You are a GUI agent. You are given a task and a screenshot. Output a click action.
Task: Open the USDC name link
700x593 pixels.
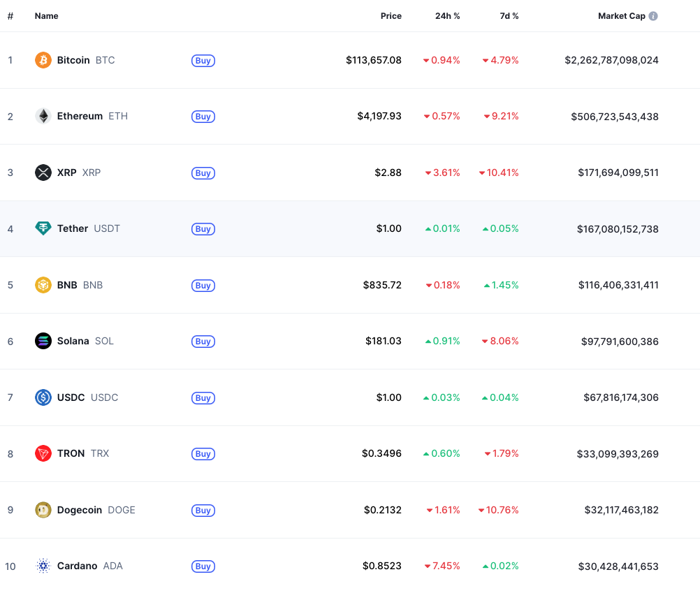[x=87, y=397]
